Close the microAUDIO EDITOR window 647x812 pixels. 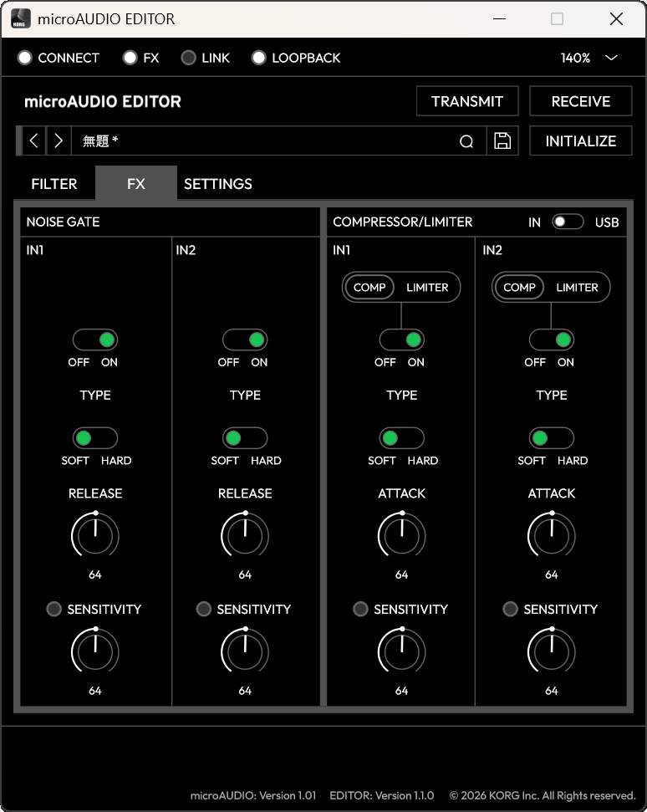pyautogui.click(x=616, y=18)
